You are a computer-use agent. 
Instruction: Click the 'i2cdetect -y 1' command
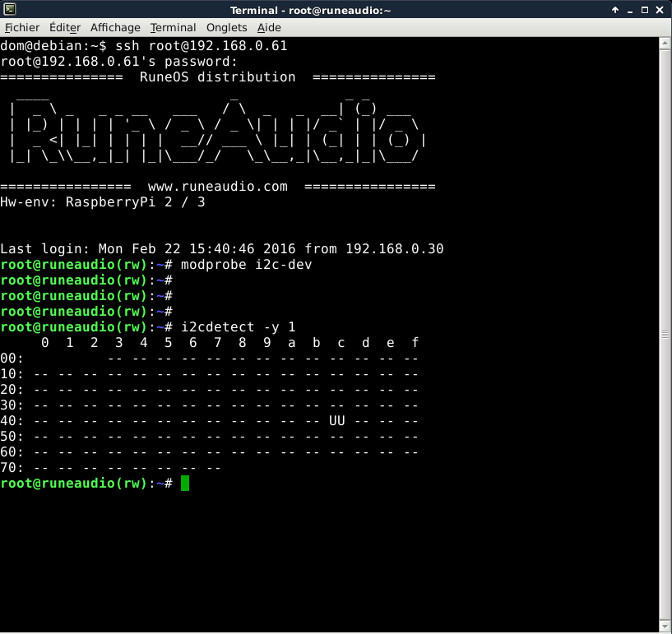(x=238, y=327)
